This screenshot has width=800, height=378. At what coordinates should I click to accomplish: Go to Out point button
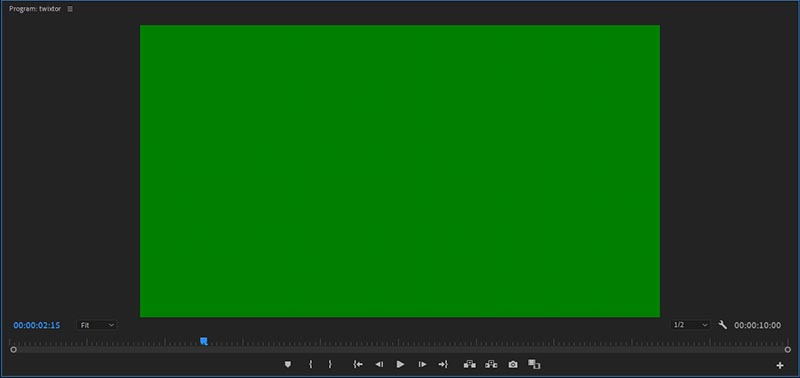443,364
